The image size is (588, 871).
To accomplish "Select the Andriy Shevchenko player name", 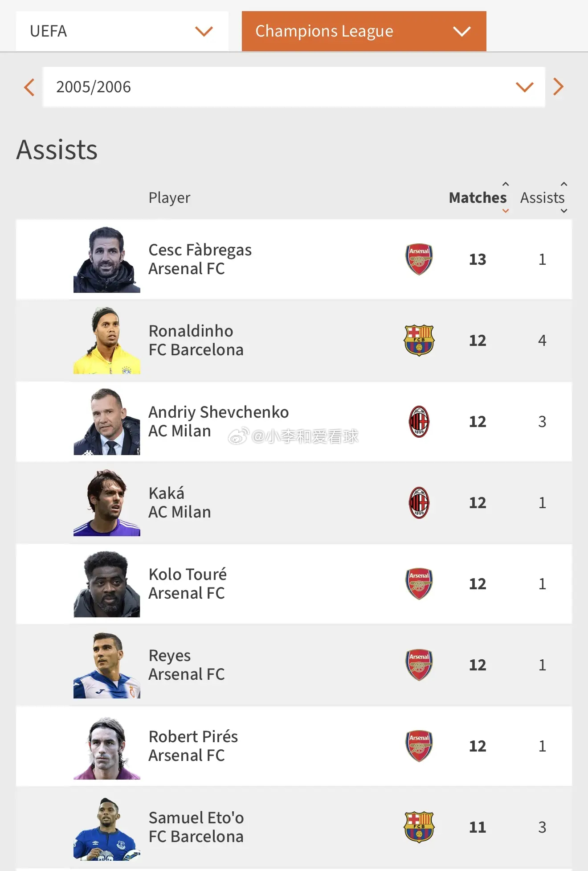I will [x=219, y=412].
